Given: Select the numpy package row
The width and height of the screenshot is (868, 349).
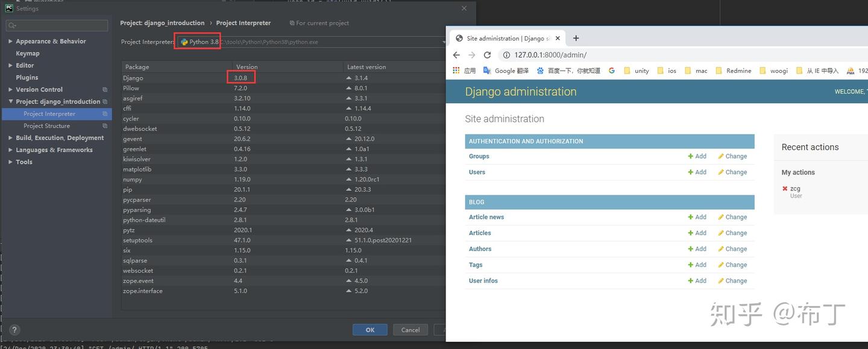Looking at the screenshot, I should click(x=283, y=180).
